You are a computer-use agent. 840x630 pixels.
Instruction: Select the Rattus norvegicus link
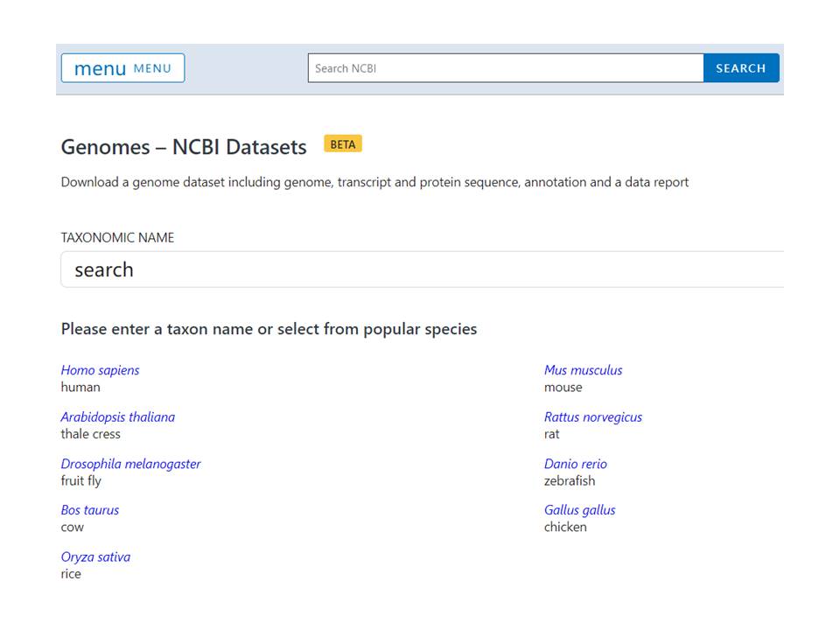pyautogui.click(x=592, y=417)
